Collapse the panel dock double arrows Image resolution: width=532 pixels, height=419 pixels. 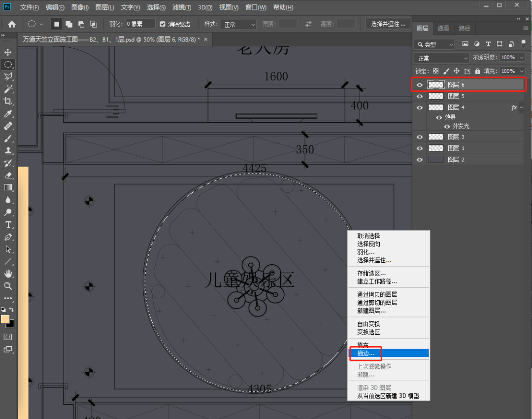click(x=518, y=19)
